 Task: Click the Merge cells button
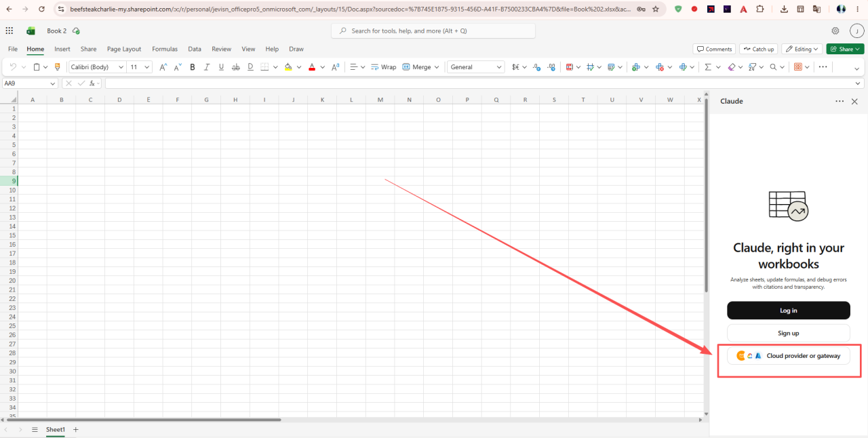point(416,67)
